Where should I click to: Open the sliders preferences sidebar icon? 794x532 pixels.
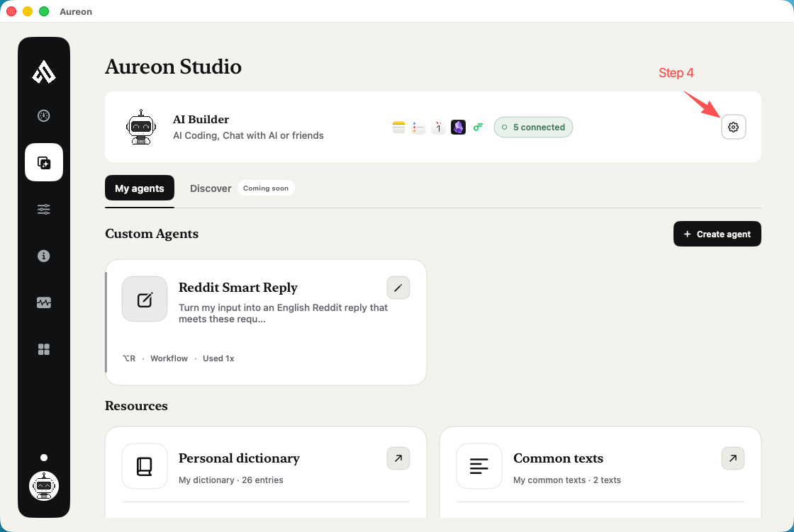44,209
